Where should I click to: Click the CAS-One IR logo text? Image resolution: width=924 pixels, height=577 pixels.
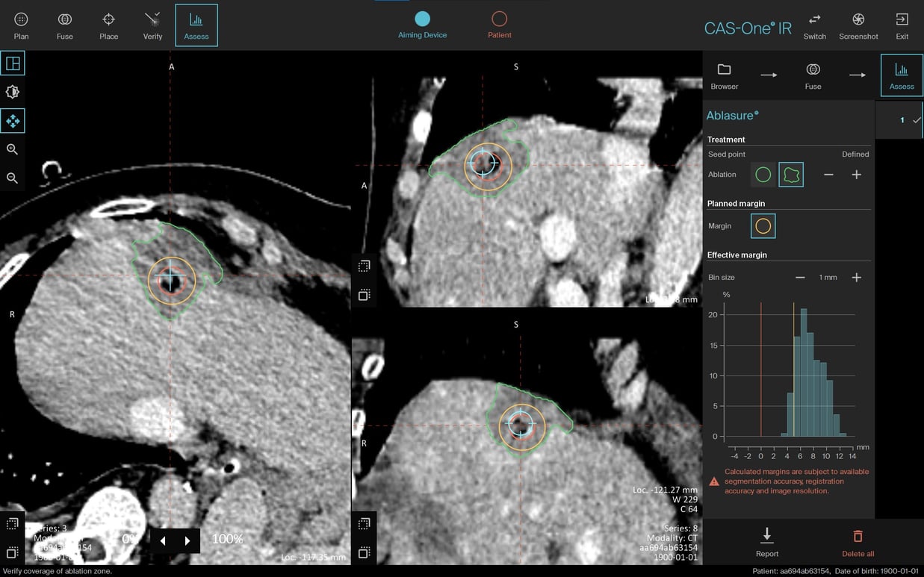(x=748, y=28)
